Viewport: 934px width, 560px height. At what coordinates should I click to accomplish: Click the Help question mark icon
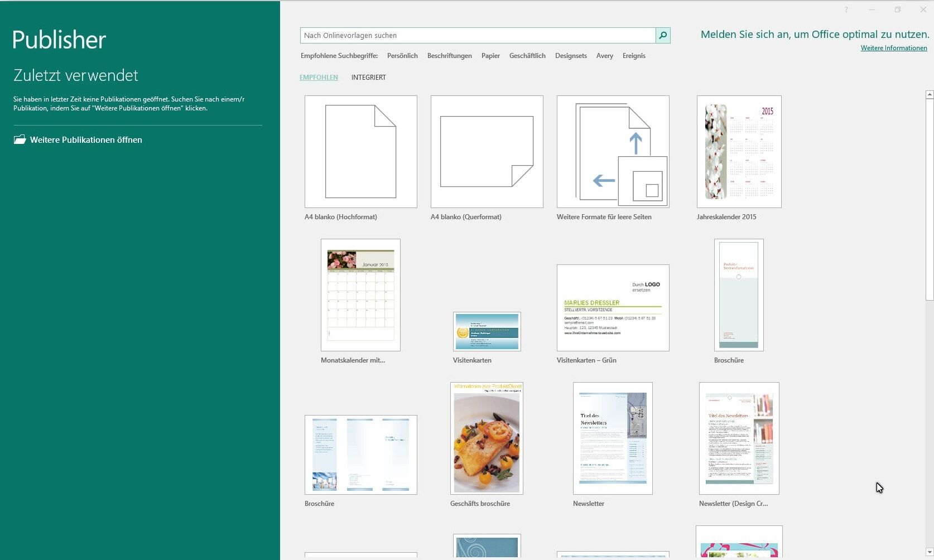click(x=846, y=9)
